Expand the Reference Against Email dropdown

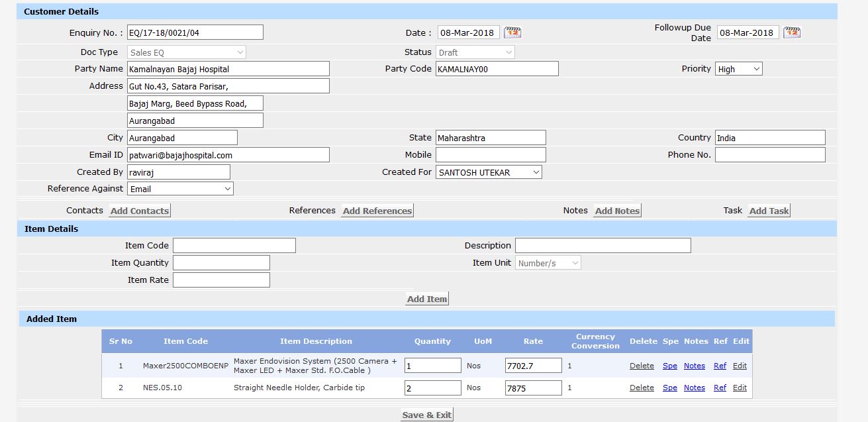click(x=180, y=189)
